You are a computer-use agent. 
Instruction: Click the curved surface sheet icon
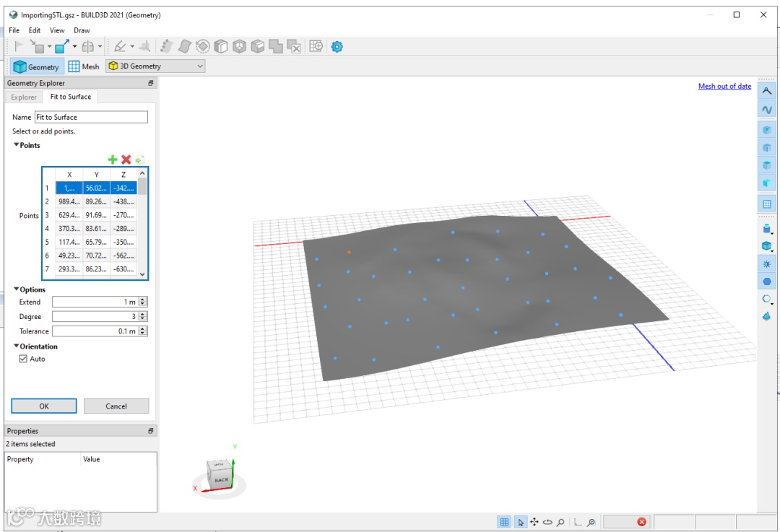click(185, 47)
